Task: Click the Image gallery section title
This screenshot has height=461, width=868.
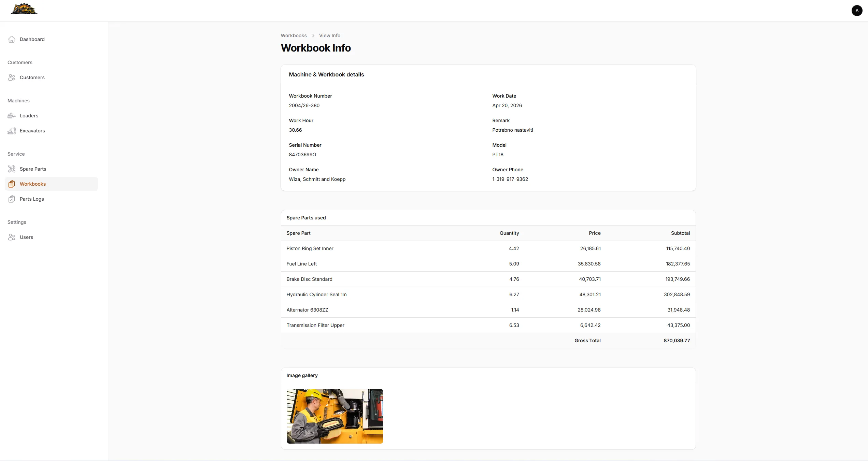Action: pyautogui.click(x=302, y=375)
